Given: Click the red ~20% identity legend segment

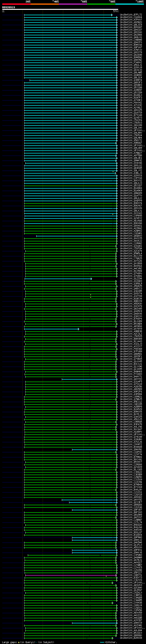Looking at the screenshot, I should pos(16,4).
